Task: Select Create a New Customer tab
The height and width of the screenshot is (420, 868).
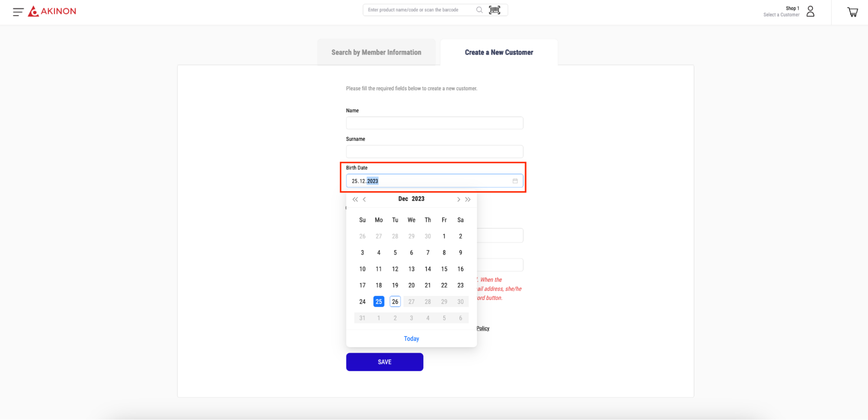Action: (499, 53)
